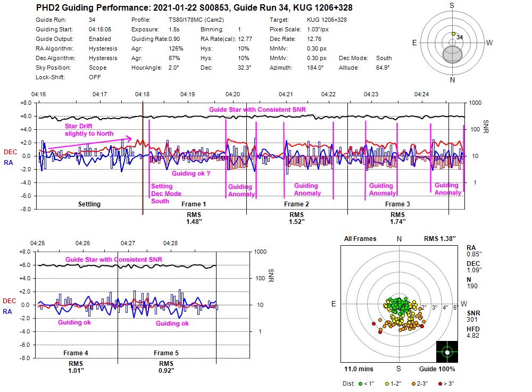The image size is (532, 392).
Task: Click the blue RA legend of bottom graph
Action: tap(7, 312)
